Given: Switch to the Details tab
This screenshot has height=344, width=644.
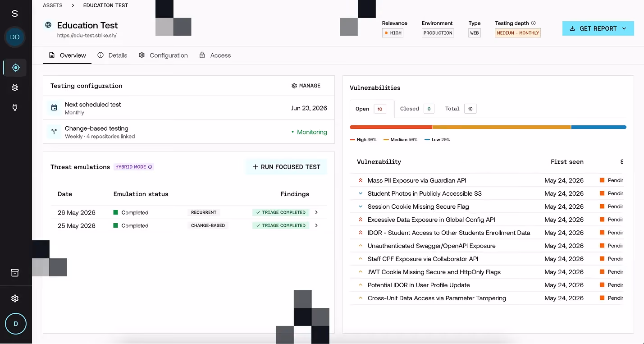Looking at the screenshot, I should pos(112,55).
